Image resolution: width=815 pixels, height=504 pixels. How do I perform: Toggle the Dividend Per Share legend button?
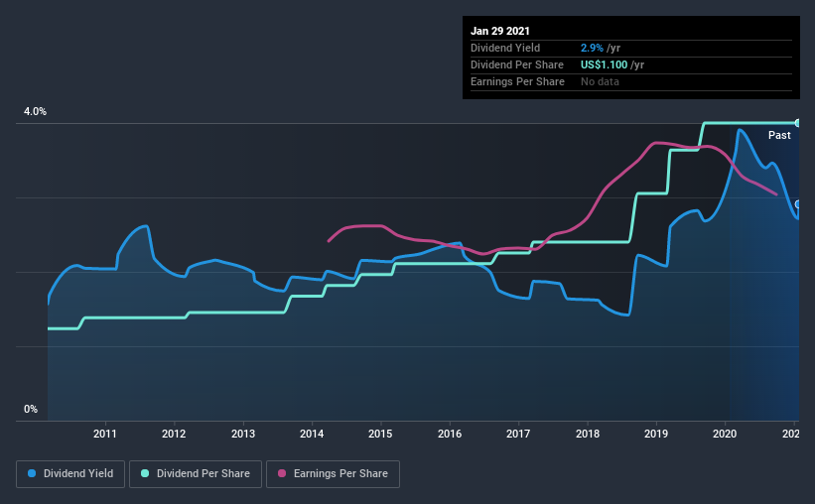point(196,474)
